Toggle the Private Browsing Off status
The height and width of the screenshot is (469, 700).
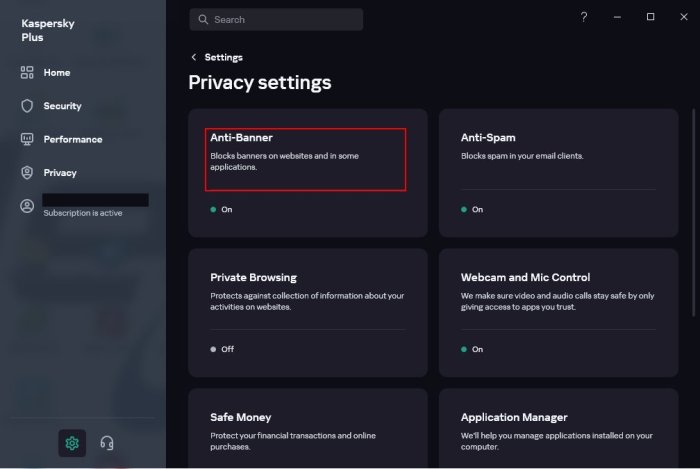click(221, 349)
